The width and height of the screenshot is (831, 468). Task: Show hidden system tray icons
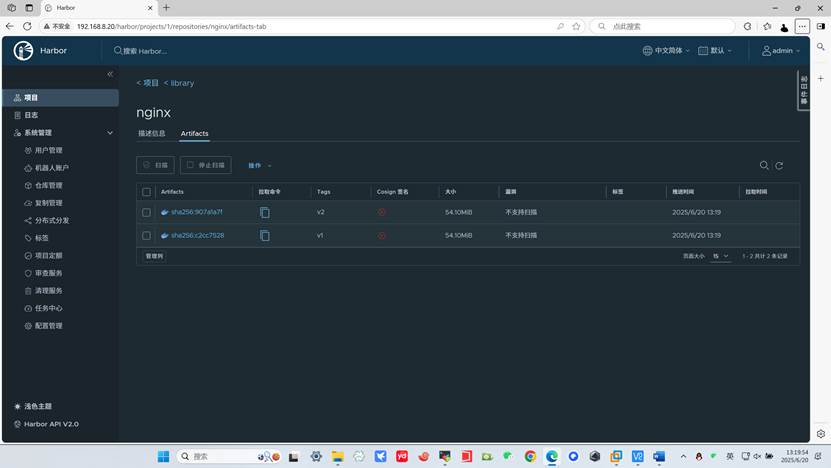(x=683, y=456)
